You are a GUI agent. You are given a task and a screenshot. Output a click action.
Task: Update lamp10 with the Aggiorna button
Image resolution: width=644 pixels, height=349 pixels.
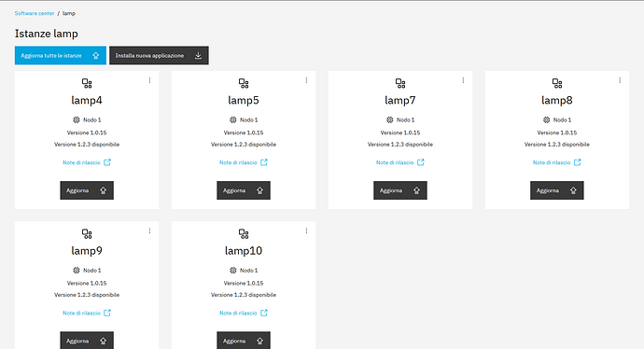(x=244, y=341)
